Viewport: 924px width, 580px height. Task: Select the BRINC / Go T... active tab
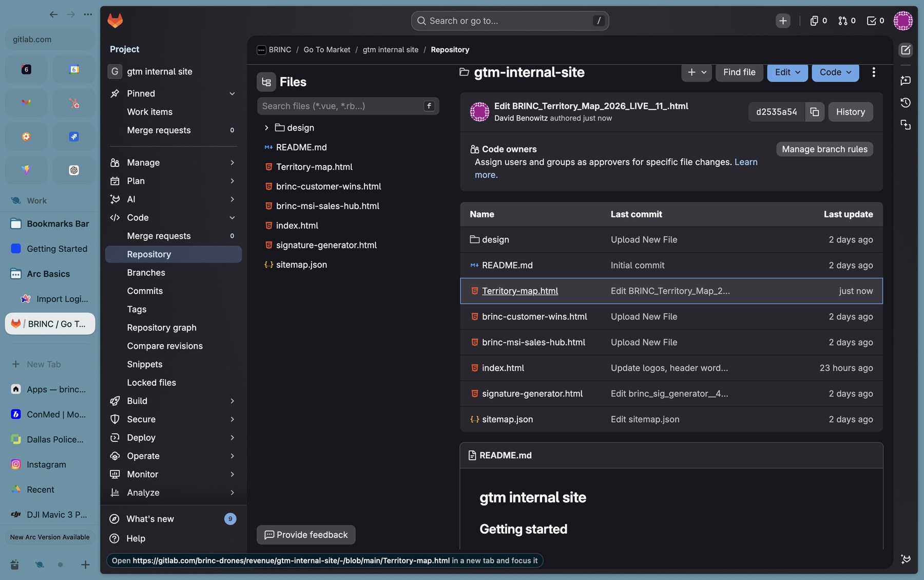(50, 324)
